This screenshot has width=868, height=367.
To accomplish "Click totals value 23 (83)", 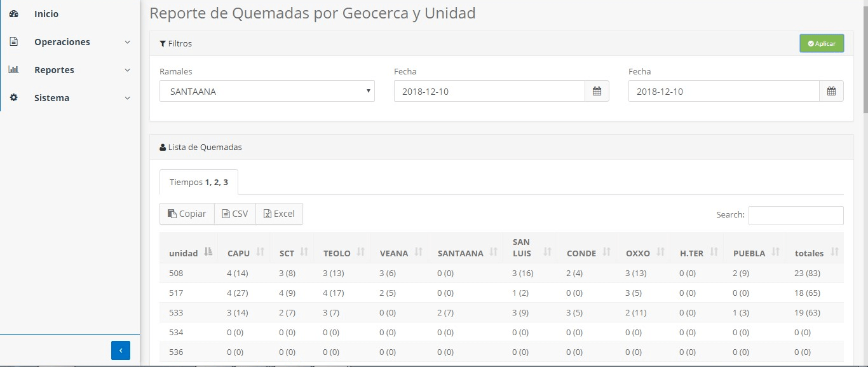I will coord(808,274).
